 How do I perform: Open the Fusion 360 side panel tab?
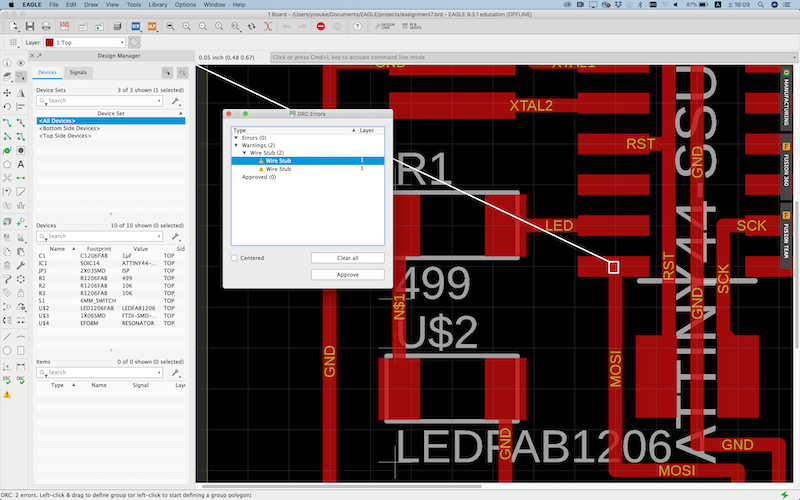pos(786,166)
